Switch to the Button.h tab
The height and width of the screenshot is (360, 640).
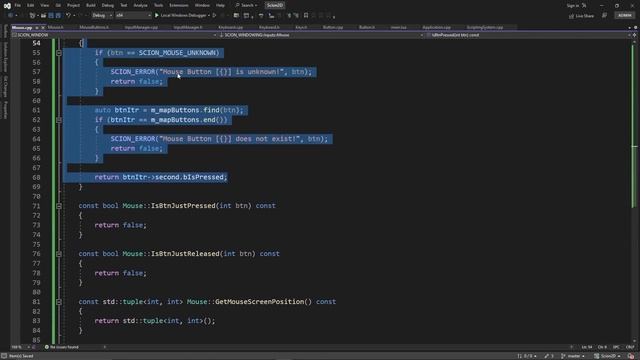point(367,27)
